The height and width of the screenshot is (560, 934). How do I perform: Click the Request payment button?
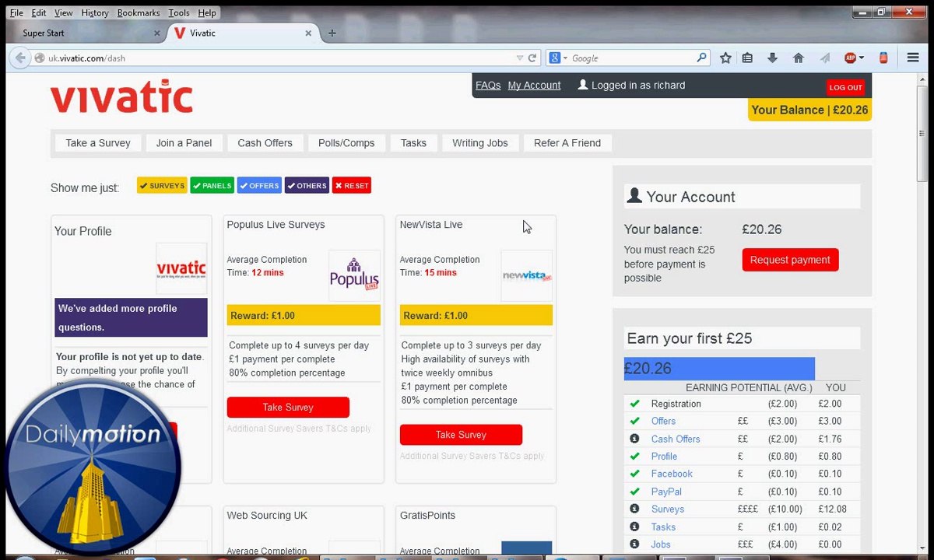point(790,260)
